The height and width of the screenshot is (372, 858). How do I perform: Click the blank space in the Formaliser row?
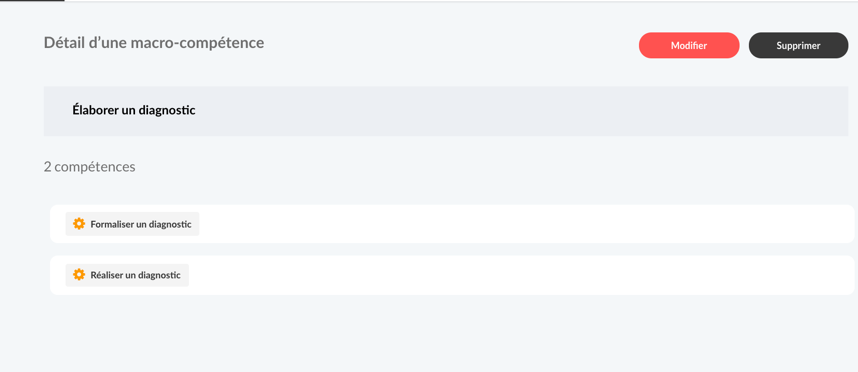coord(525,224)
